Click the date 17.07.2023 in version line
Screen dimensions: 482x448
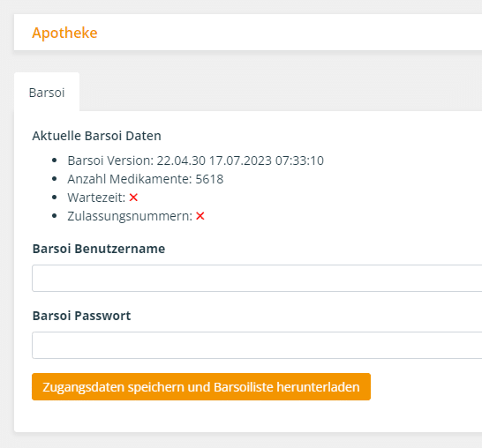(240, 161)
